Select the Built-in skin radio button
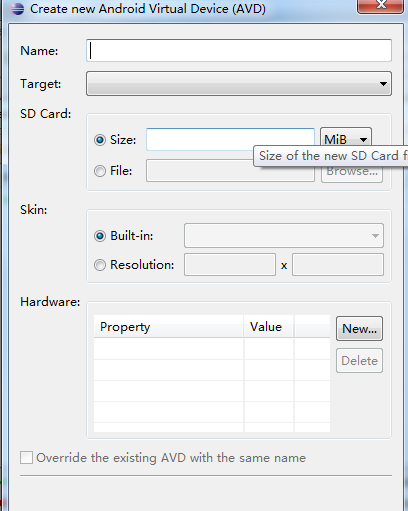The image size is (408, 511). pos(100,236)
